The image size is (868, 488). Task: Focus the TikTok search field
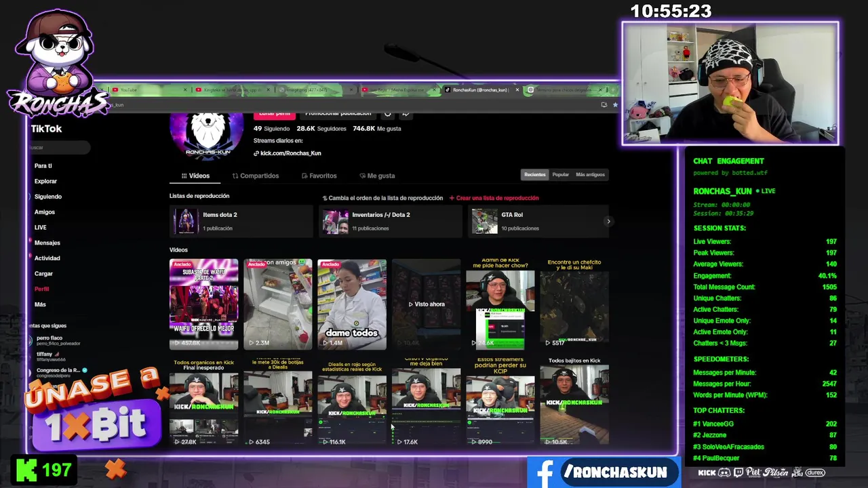(60, 147)
